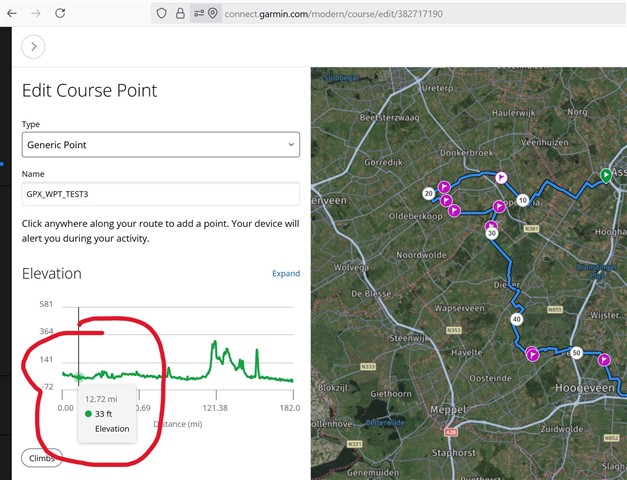The height and width of the screenshot is (480, 627).
Task: Click the Gorredijk label on the map
Action: (383, 162)
